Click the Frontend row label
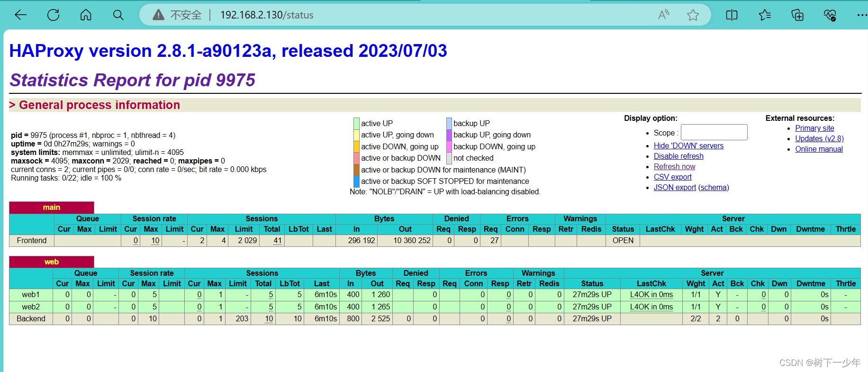Viewport: 868px width, 372px height. click(x=32, y=241)
